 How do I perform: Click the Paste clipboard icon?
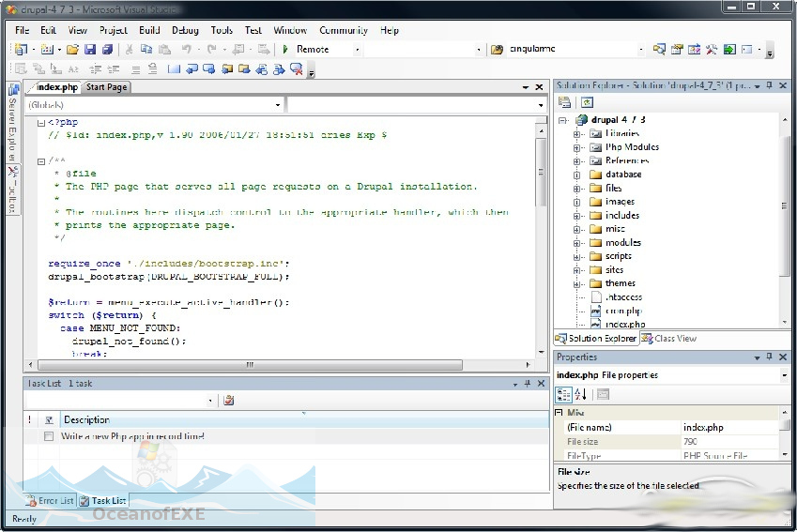tap(164, 50)
